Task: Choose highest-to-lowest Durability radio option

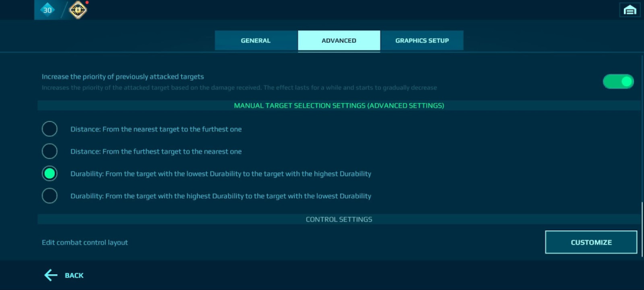Action: 50,196
